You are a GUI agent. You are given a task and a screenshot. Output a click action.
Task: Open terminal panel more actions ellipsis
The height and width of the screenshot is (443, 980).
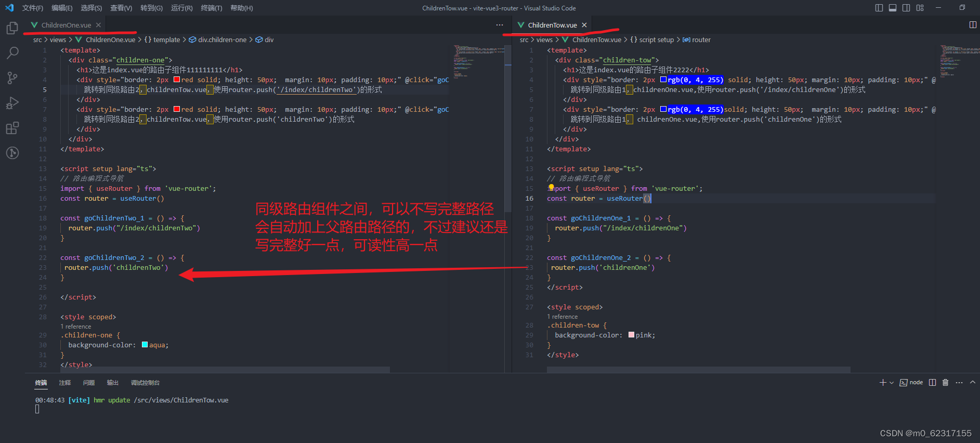click(959, 383)
